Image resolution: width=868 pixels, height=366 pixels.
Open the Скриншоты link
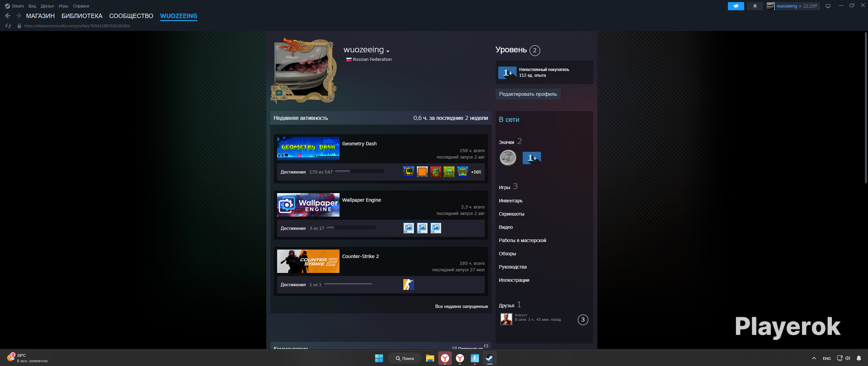[x=512, y=214]
